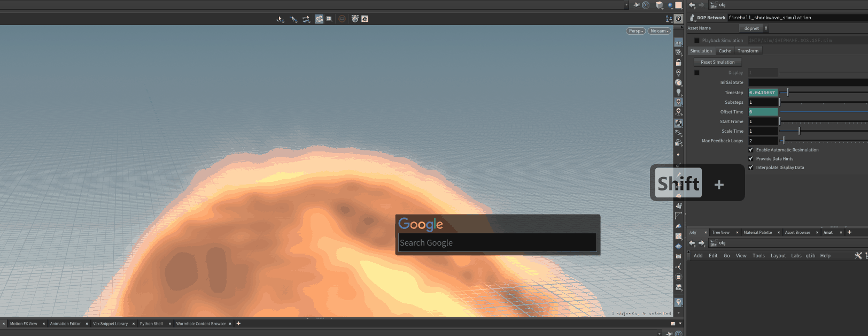Open the network editor wrench tools icon
The width and height of the screenshot is (868, 336).
tap(858, 256)
